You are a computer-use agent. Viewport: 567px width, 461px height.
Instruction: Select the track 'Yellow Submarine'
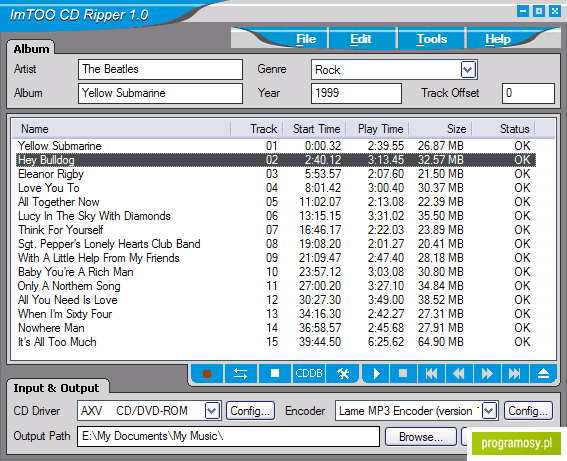pyautogui.click(x=276, y=146)
